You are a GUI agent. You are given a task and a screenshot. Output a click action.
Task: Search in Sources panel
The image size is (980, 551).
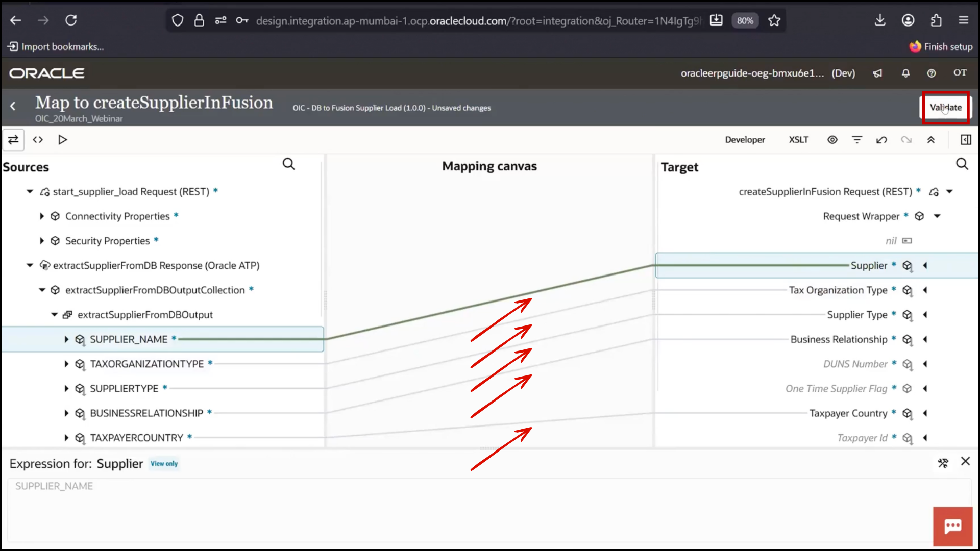pos(288,164)
